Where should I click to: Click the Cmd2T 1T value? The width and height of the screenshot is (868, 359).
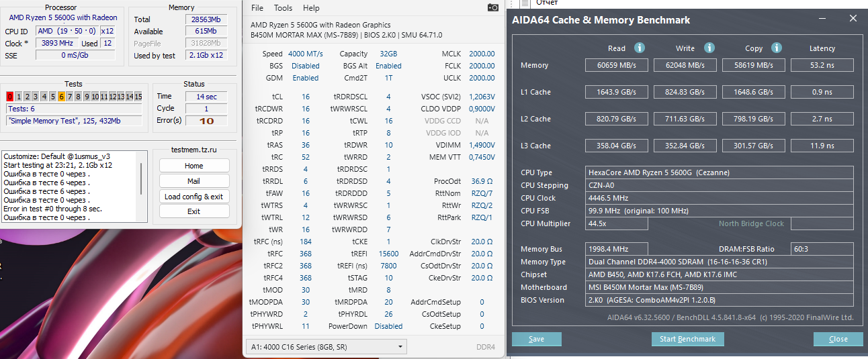388,78
